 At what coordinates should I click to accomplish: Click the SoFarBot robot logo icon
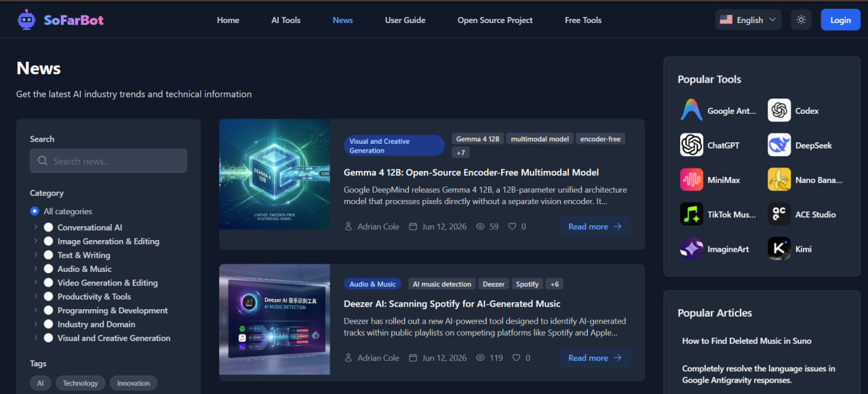[27, 20]
